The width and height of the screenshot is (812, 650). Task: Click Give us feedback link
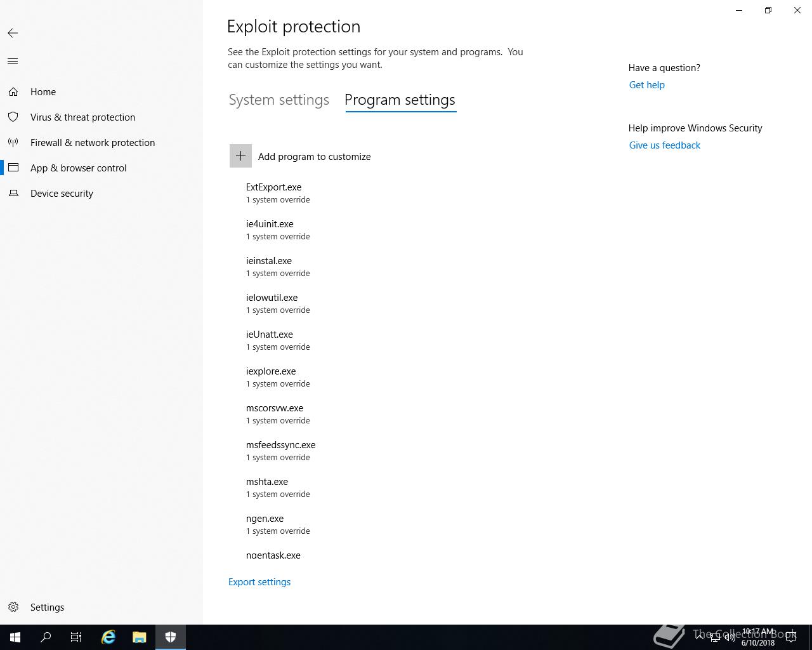[x=664, y=145]
